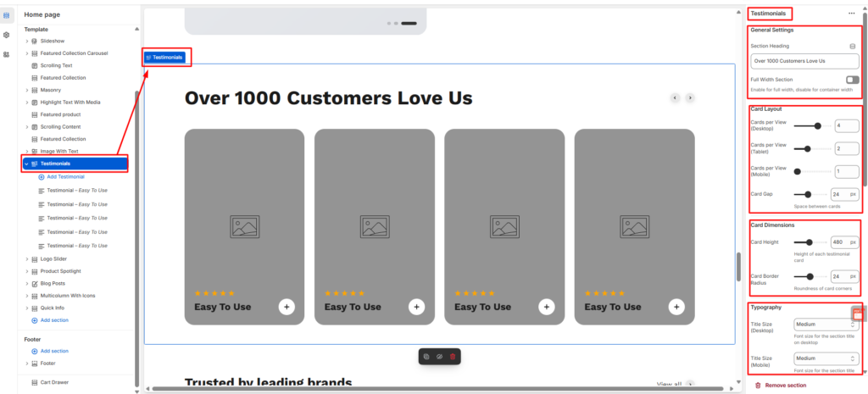The image size is (868, 394).
Task: Open the theme settings gear icon
Action: [7, 35]
